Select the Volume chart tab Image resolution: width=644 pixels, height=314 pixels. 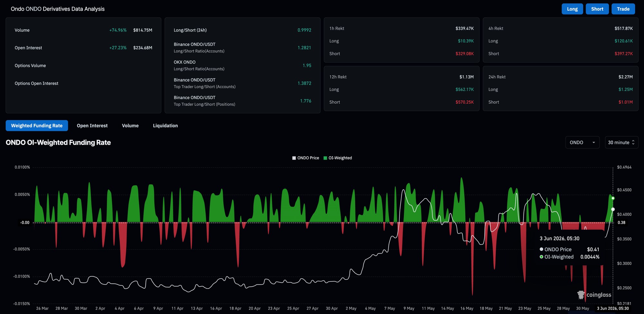130,125
